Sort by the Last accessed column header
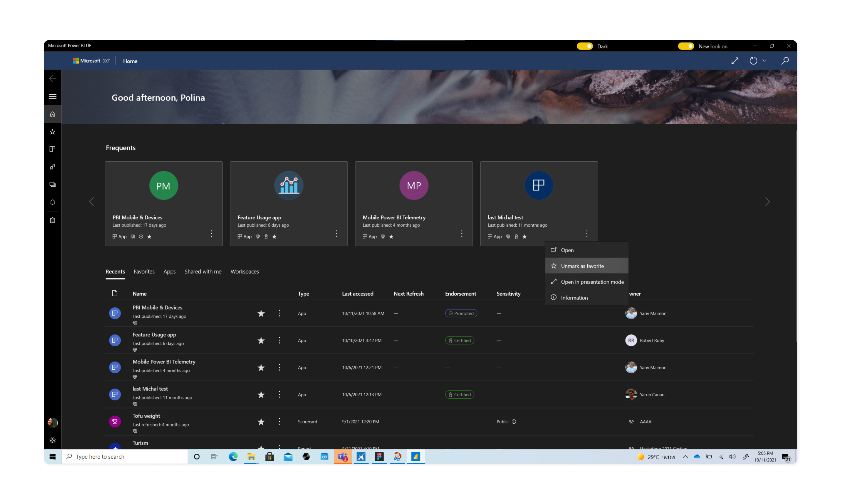Screen dimensions: 841x504 point(358,293)
